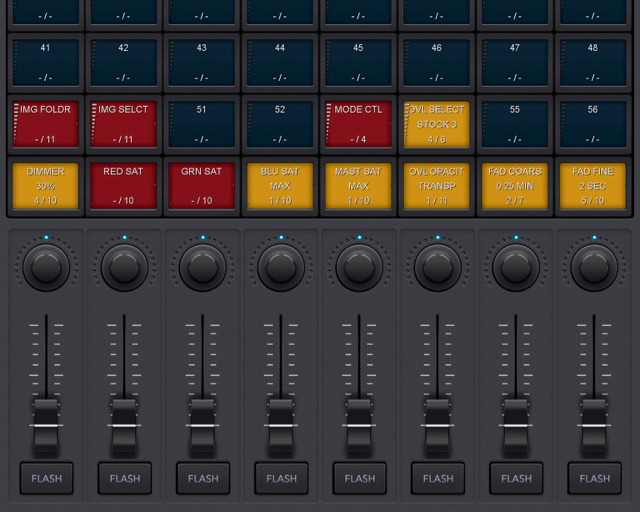Select the IMG SELCT cell
Screen dimensions: 640x512
tap(124, 124)
